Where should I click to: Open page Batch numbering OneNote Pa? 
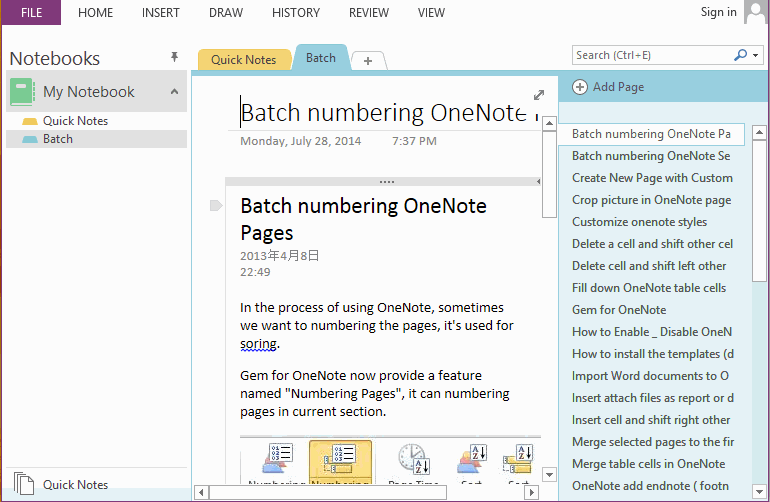(x=651, y=134)
